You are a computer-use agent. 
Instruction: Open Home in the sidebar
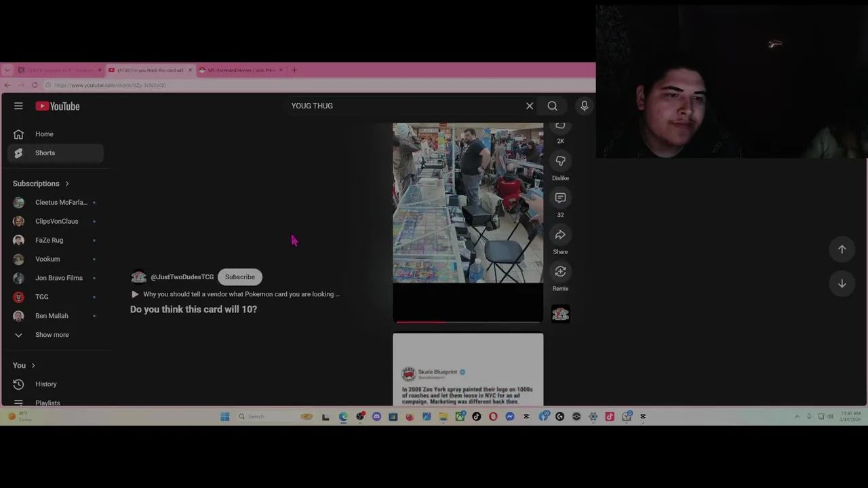point(56,134)
